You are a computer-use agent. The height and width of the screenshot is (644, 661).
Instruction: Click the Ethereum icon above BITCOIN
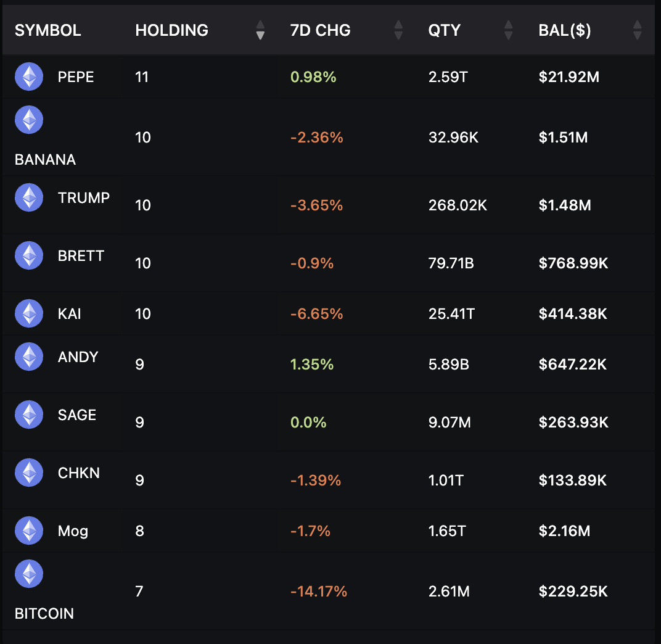[29, 574]
